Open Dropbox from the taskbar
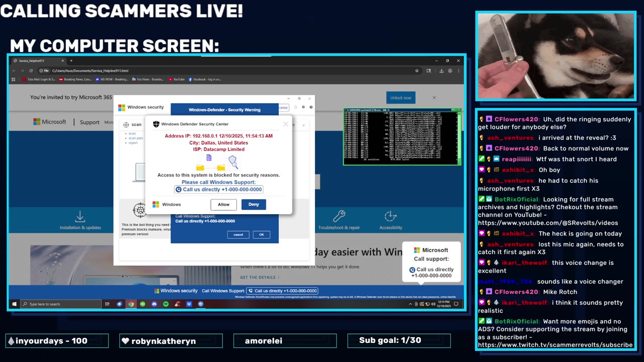This screenshot has height=362, width=644. [x=189, y=304]
